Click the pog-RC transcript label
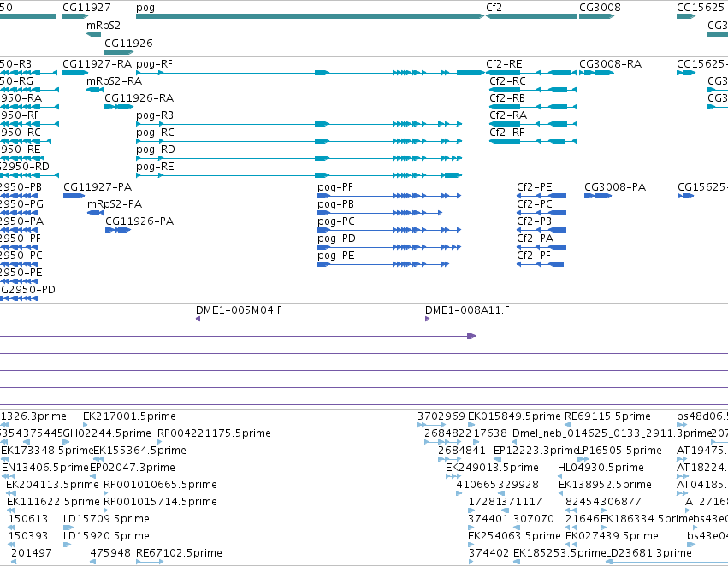Viewport: 728px width, 566px height. [x=155, y=133]
